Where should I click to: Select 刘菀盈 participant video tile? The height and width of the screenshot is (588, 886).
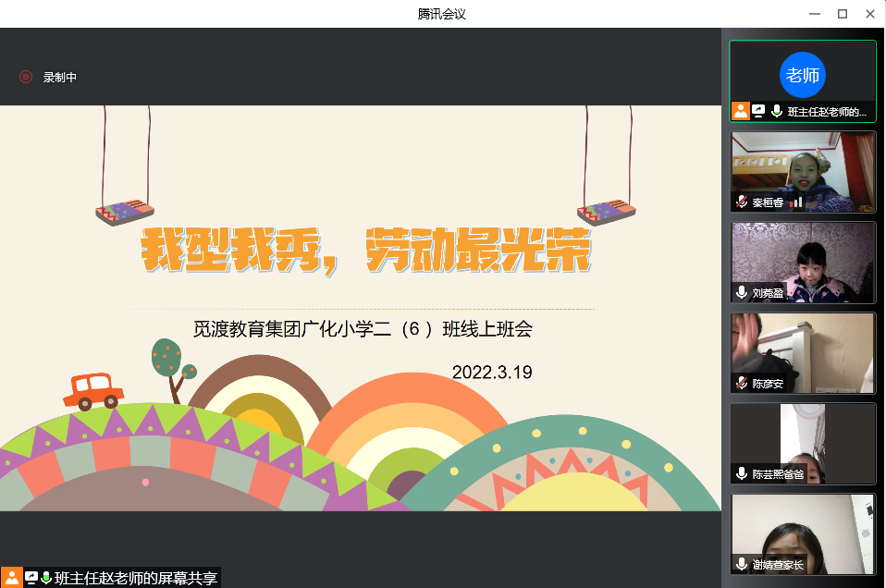803,263
